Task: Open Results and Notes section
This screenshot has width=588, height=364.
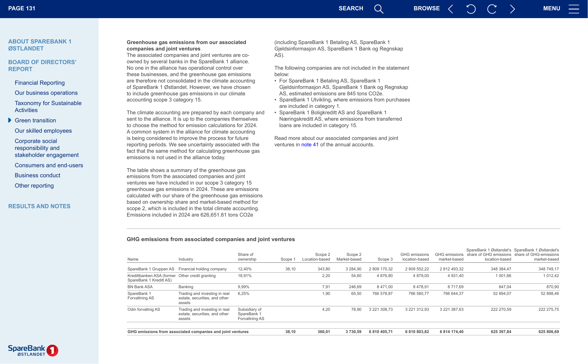Action: 39,206
